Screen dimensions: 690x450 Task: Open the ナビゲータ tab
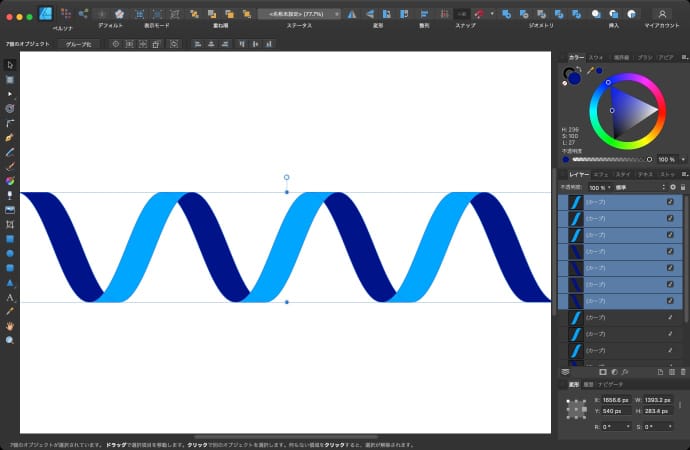coord(610,384)
